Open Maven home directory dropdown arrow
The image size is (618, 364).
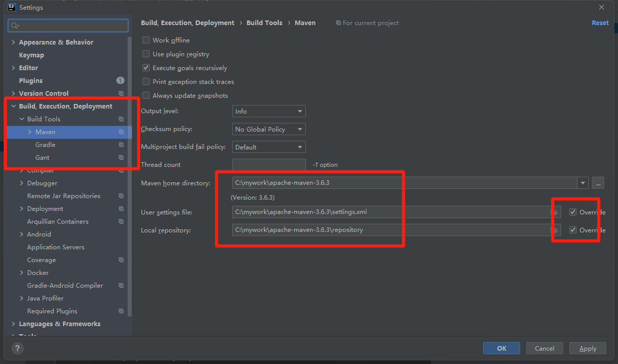tap(583, 183)
